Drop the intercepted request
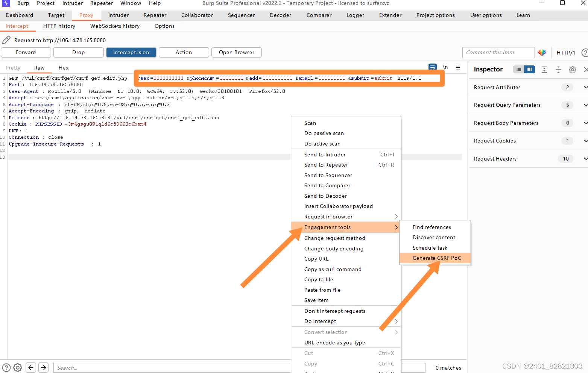Image resolution: width=588 pixels, height=373 pixels. pos(79,52)
